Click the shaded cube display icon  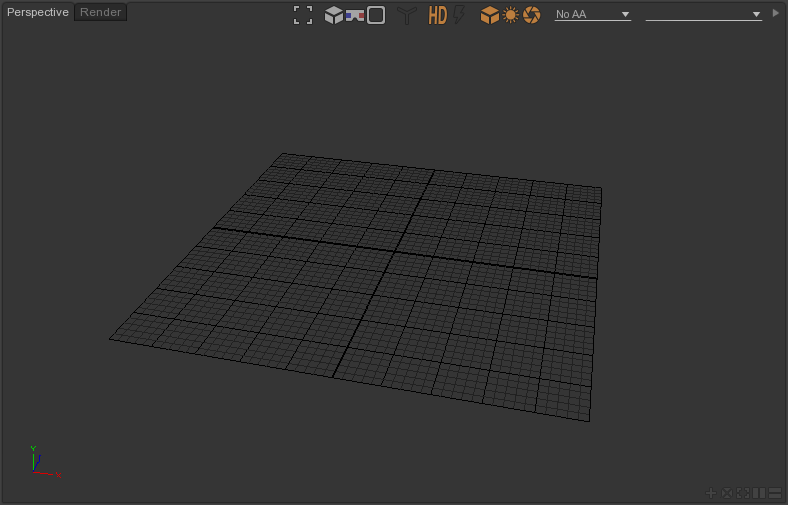[x=334, y=15]
